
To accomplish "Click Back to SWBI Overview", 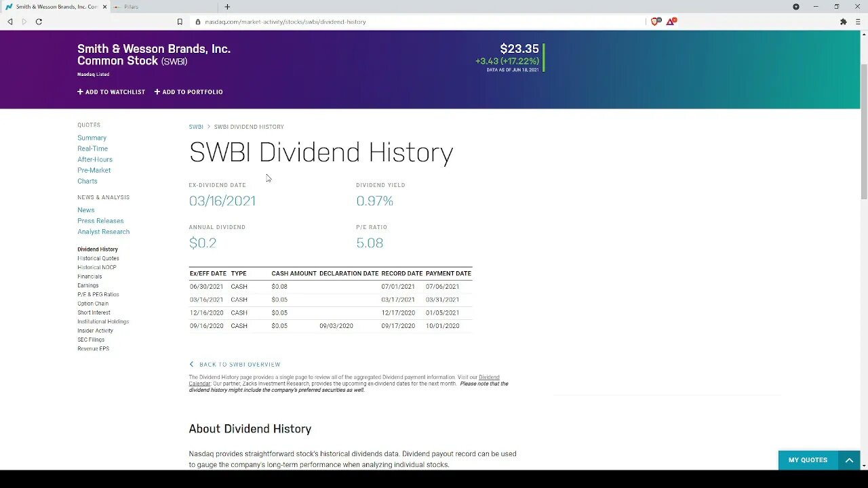I will (235, 365).
